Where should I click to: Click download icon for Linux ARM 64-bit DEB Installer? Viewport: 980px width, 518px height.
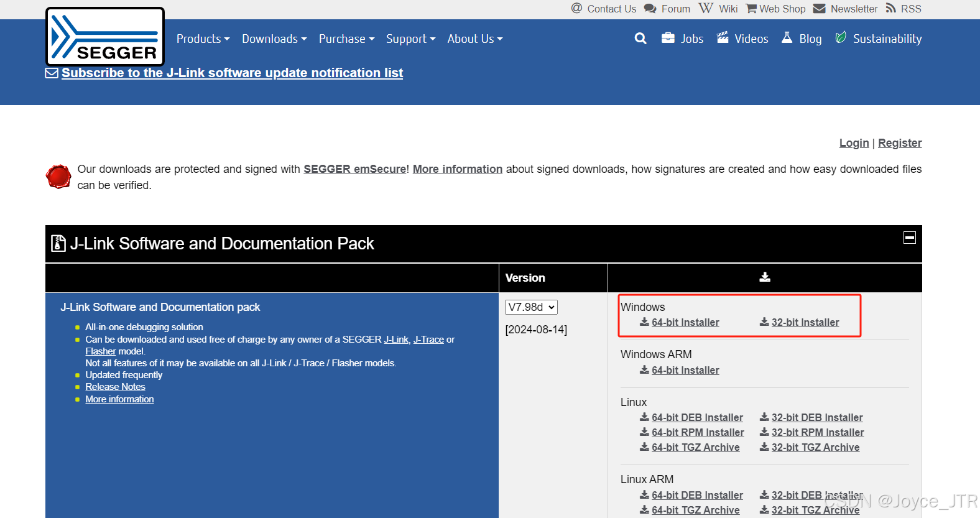click(644, 494)
